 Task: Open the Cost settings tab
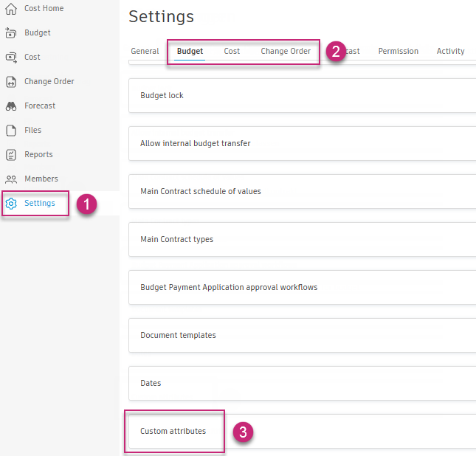pos(232,52)
